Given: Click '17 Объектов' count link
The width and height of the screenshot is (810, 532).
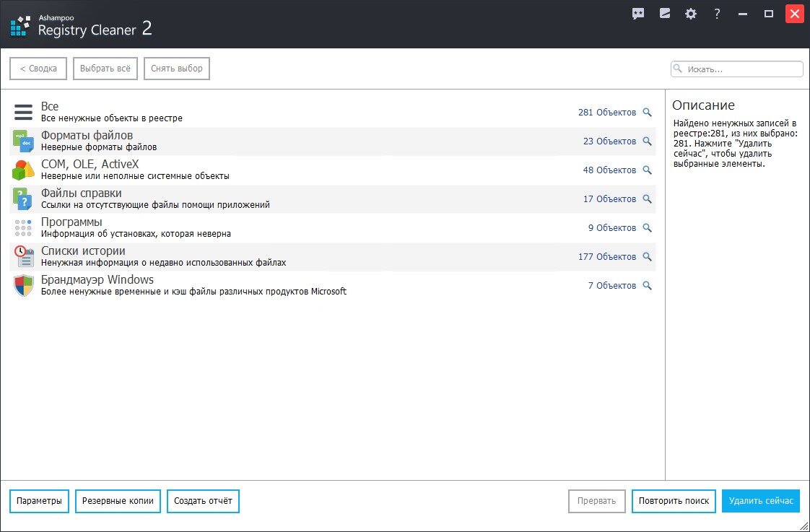Looking at the screenshot, I should pos(609,199).
